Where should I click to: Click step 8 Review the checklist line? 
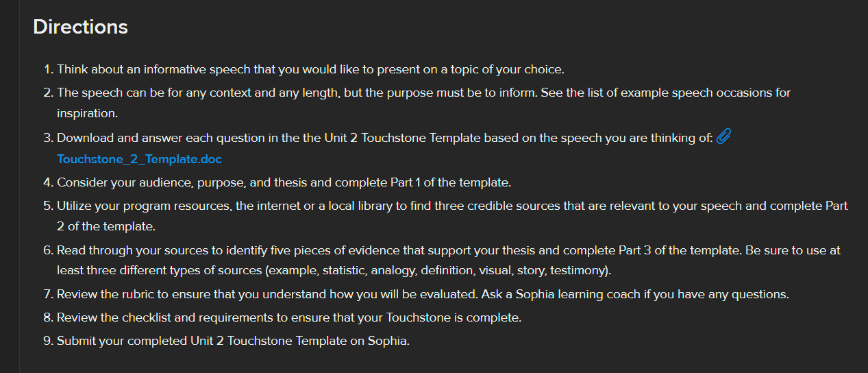click(x=289, y=318)
